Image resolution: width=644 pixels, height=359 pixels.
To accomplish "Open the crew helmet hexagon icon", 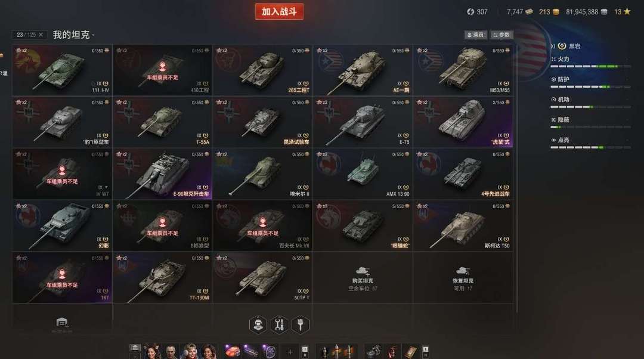I will (x=258, y=324).
